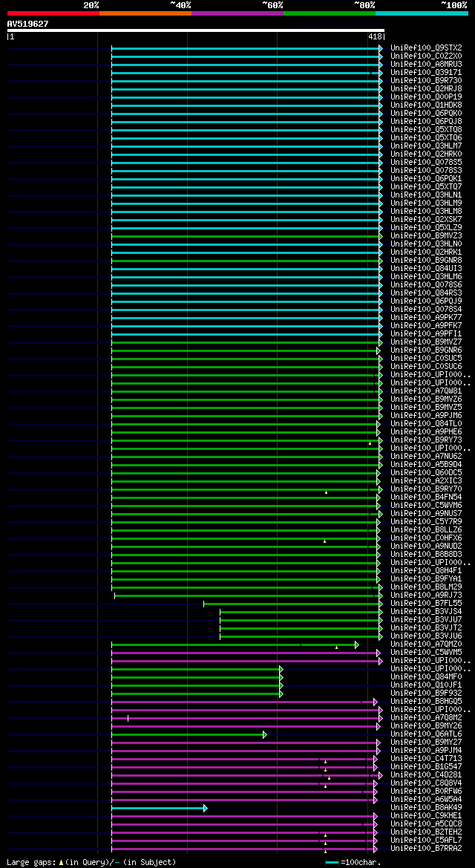Select the UniRef100_B4FN54 label

426,497
